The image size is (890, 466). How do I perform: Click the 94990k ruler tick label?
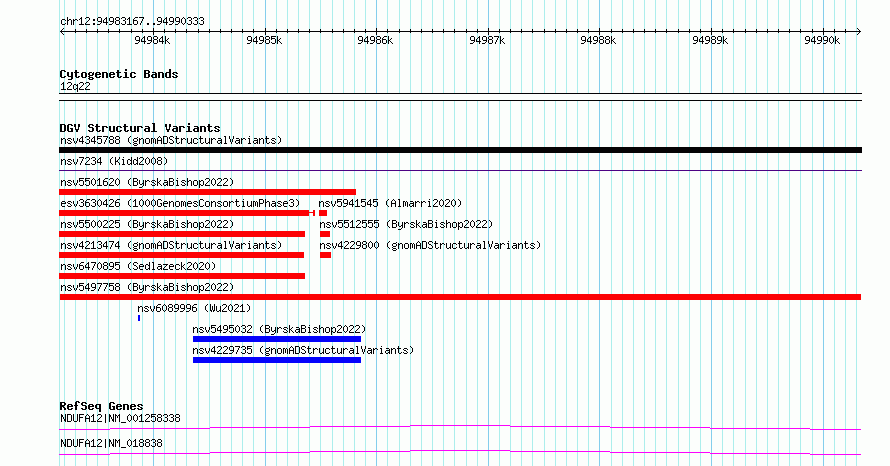click(x=822, y=40)
